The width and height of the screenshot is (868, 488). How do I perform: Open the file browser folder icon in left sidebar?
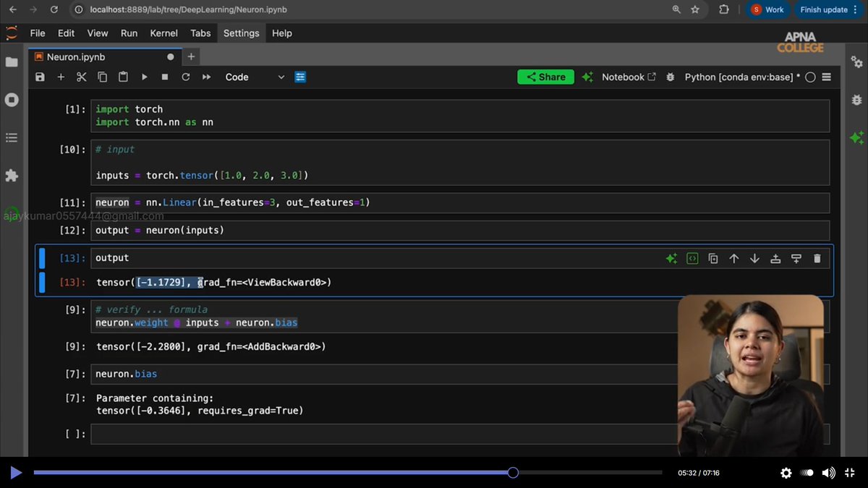tap(12, 62)
